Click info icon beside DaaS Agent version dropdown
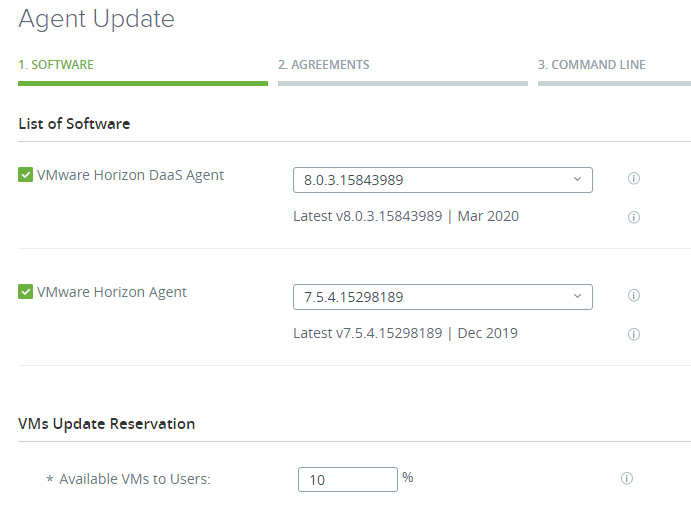691x515 pixels. (x=633, y=179)
